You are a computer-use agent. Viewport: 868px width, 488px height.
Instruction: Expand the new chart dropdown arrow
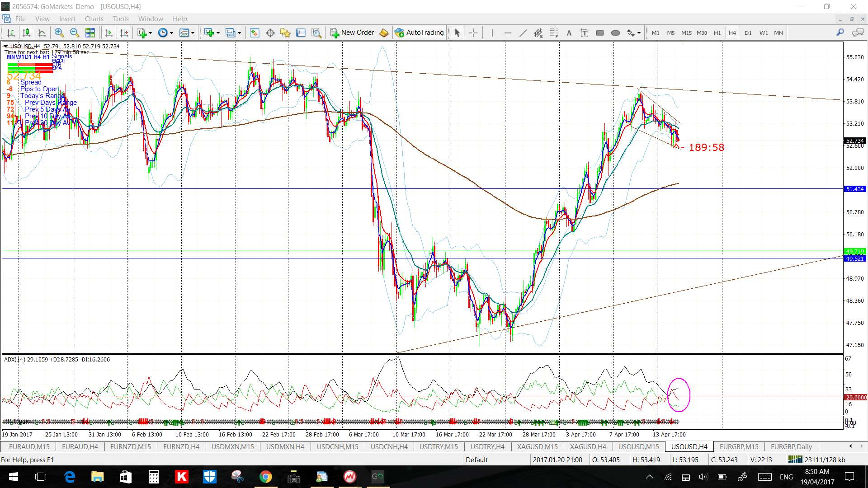(x=218, y=33)
